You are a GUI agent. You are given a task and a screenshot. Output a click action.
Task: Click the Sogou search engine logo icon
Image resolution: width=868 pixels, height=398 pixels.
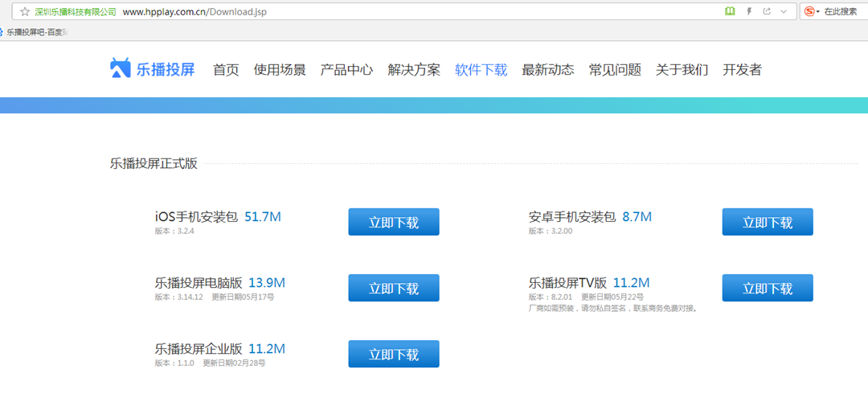pos(809,11)
